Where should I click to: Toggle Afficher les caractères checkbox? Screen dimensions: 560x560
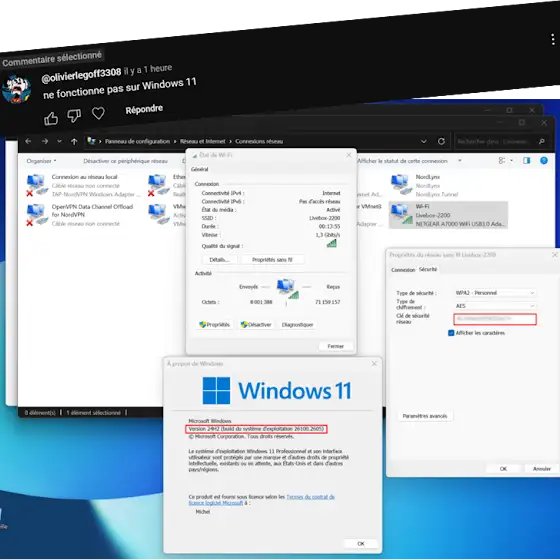coord(451,333)
